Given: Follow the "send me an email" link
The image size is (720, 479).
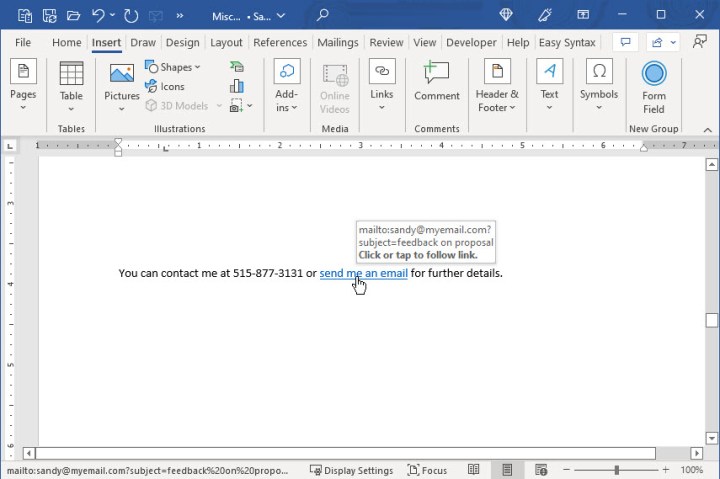Looking at the screenshot, I should (x=363, y=273).
